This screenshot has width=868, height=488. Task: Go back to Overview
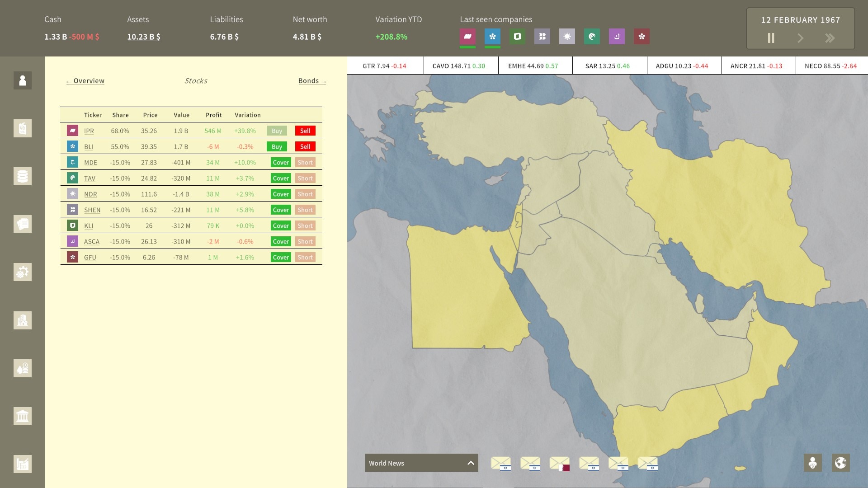click(85, 80)
